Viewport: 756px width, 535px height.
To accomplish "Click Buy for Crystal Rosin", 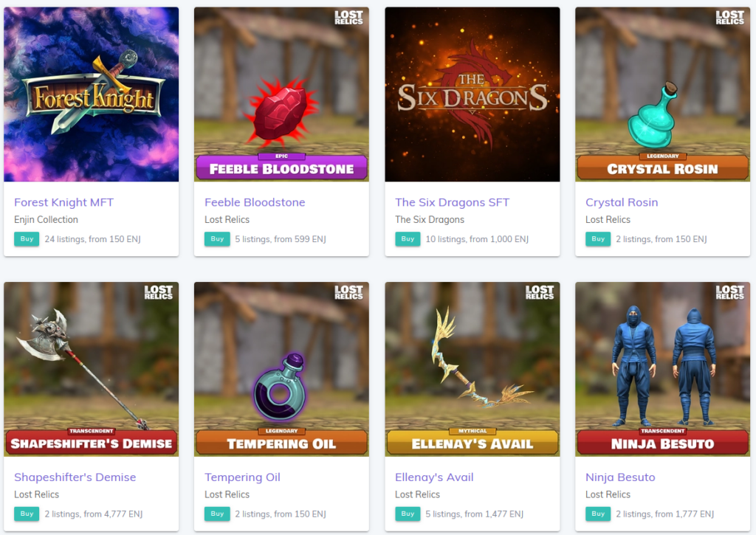I will click(598, 239).
